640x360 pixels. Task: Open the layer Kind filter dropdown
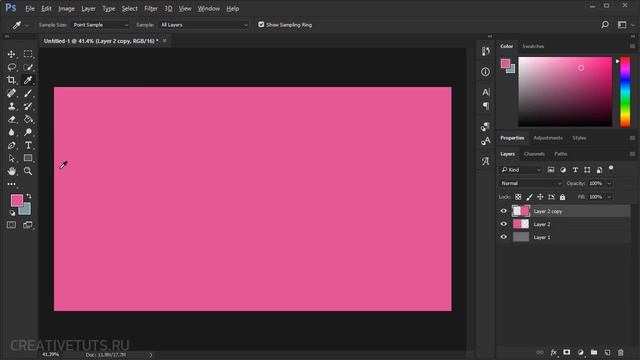pos(521,170)
